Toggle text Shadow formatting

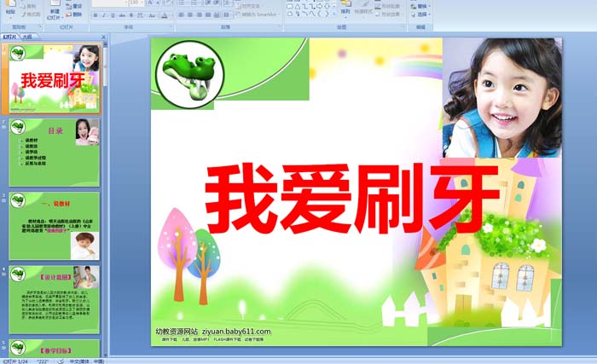[x=131, y=15]
